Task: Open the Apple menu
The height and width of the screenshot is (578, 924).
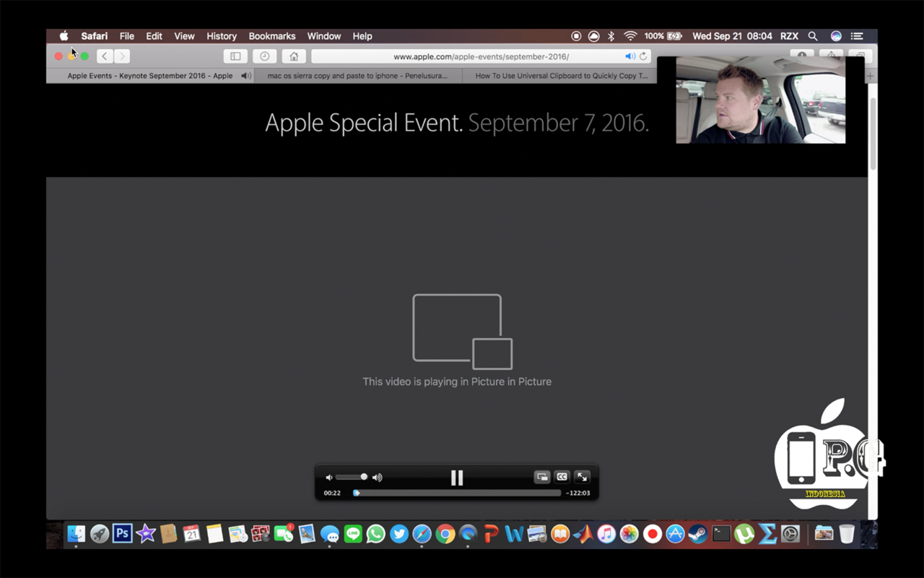Action: (x=64, y=36)
